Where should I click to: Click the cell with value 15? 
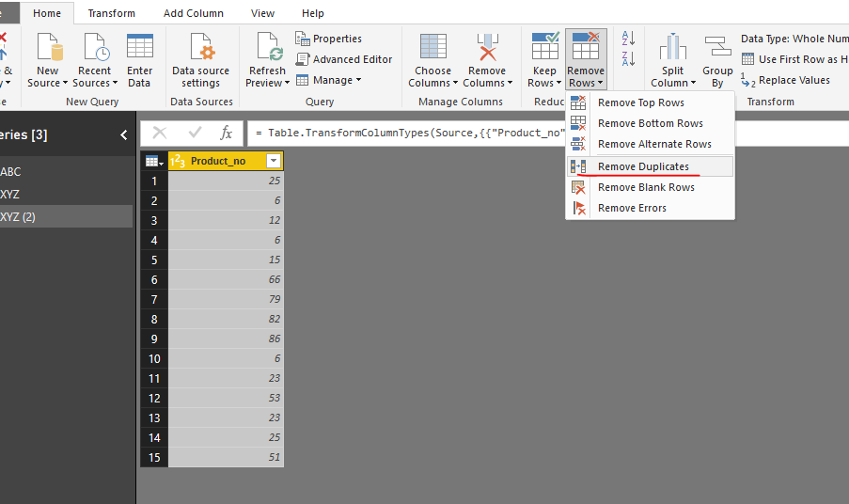[x=226, y=260]
